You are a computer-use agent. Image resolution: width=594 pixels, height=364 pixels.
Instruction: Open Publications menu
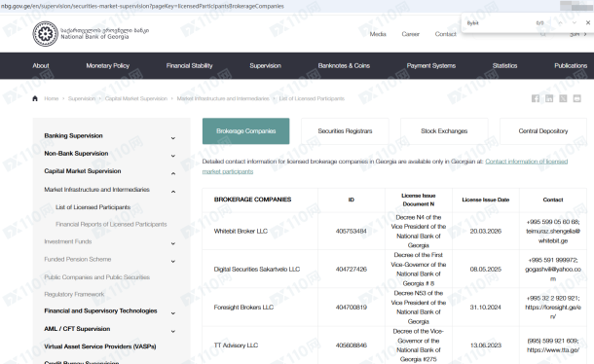point(571,65)
